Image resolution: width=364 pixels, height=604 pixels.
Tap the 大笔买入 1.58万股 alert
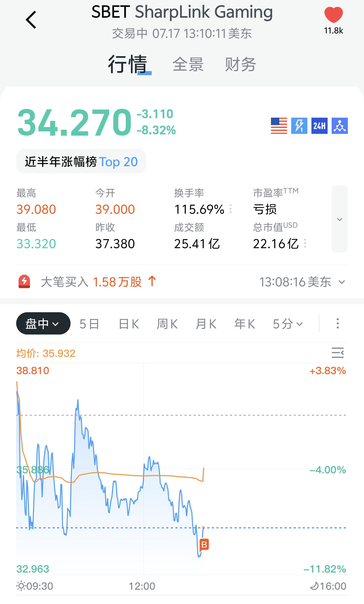[99, 282]
